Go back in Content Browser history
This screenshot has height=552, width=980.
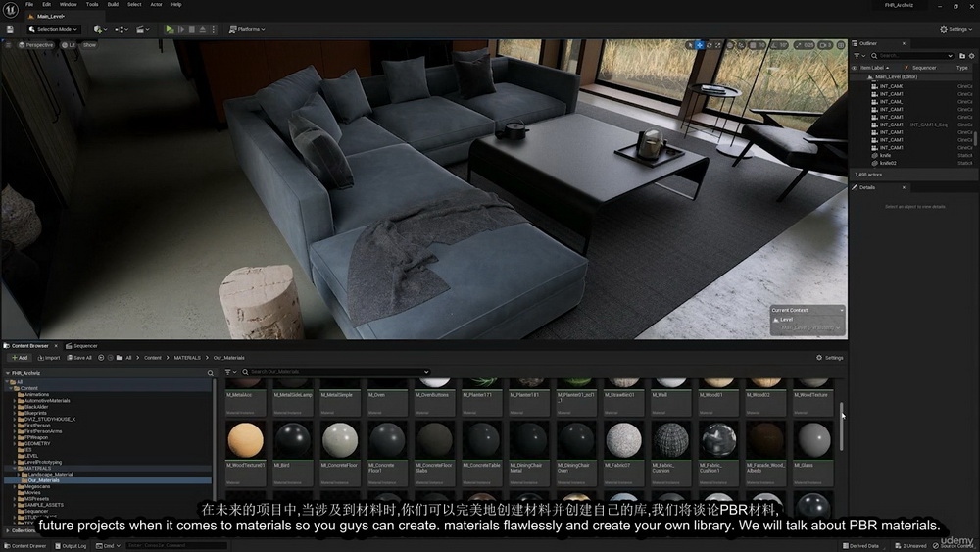tap(101, 358)
